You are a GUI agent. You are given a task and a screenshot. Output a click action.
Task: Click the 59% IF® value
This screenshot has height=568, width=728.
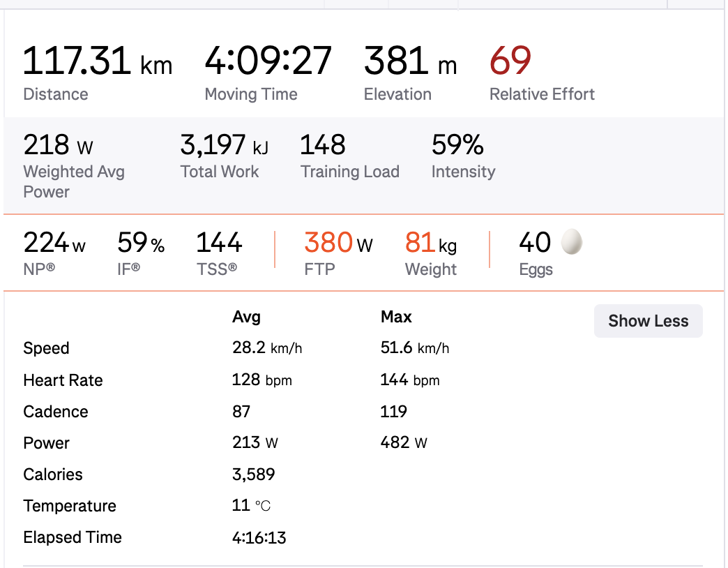(141, 243)
